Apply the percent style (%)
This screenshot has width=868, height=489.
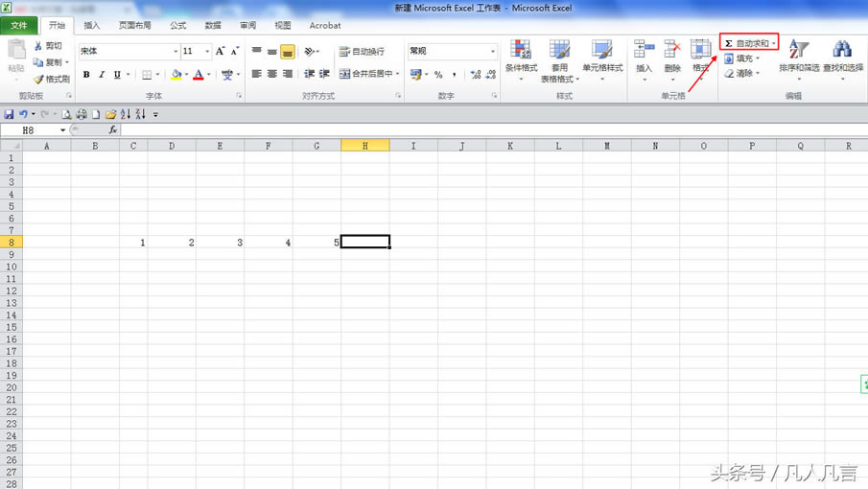[x=438, y=74]
